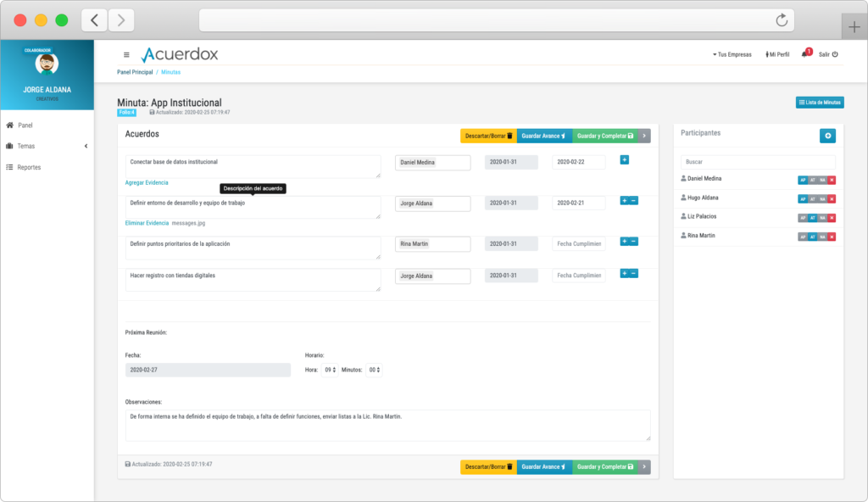This screenshot has width=868, height=502.
Task: Go to Panel in the sidebar
Action: click(25, 125)
